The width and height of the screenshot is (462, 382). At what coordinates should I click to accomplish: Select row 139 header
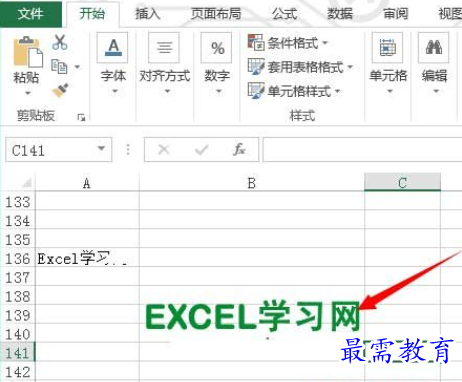18,315
